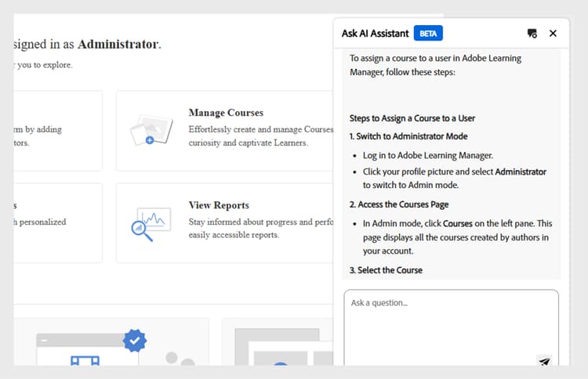Screen dimensions: 588x379
Task: Click the "Steps to Assign a Course to a User" heading
Action: tap(412, 118)
